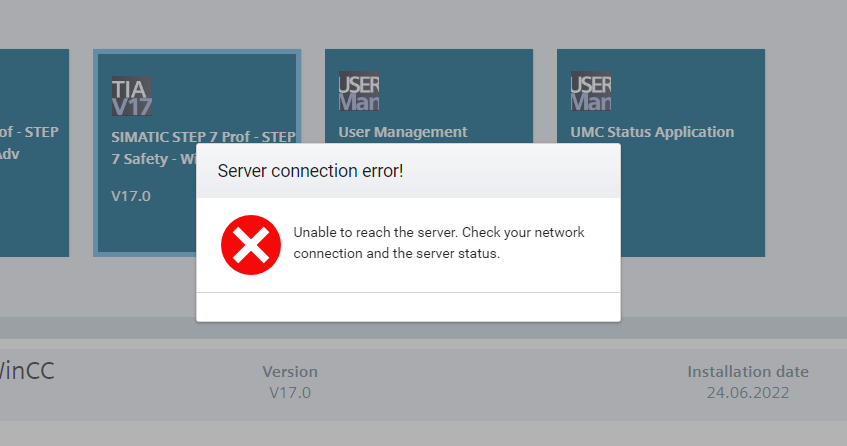Click the 'Installation date' label
The width and height of the screenshot is (847, 446).
(x=747, y=372)
